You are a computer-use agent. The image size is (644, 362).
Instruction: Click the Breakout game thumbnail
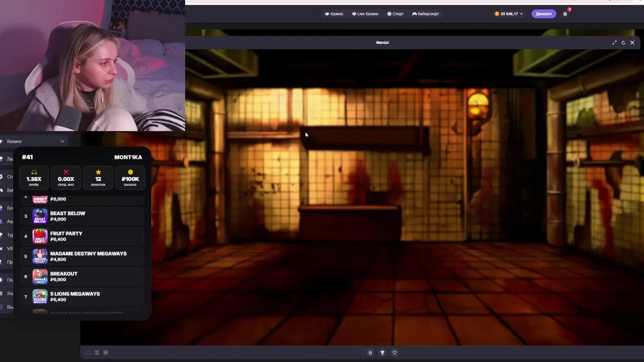pos(40,277)
